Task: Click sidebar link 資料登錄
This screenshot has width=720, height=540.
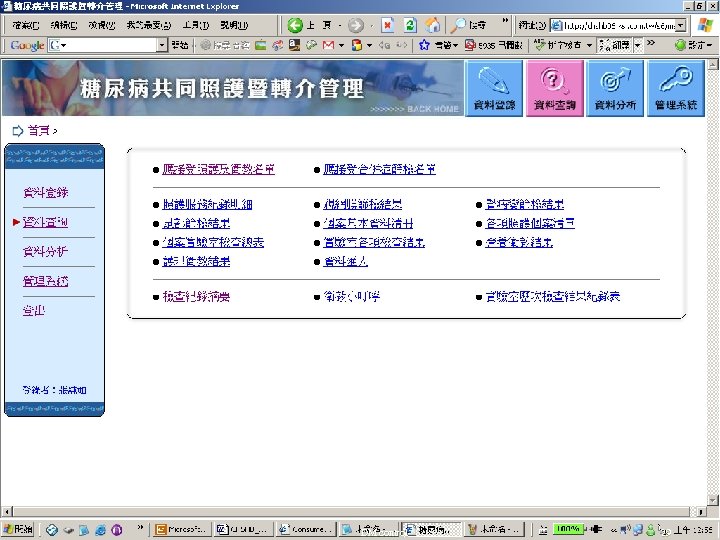Action: [x=45, y=193]
